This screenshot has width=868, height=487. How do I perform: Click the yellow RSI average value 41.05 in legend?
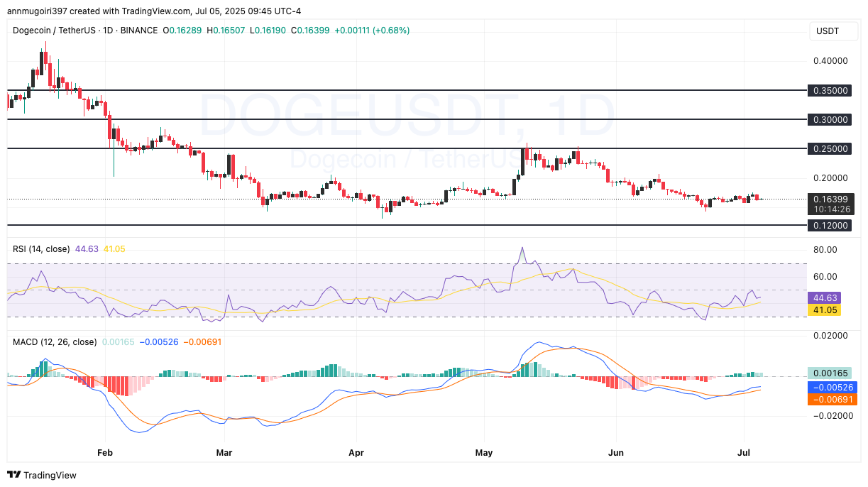coord(115,249)
